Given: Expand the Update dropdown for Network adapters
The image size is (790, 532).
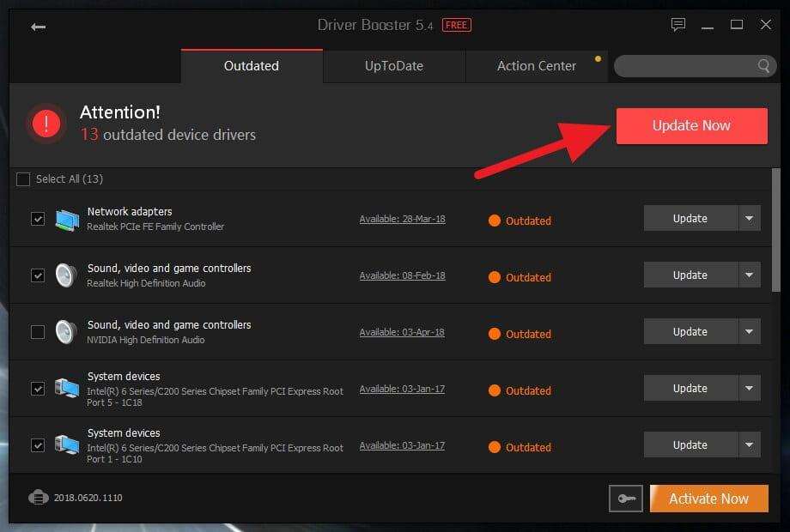Looking at the screenshot, I should coord(749,218).
